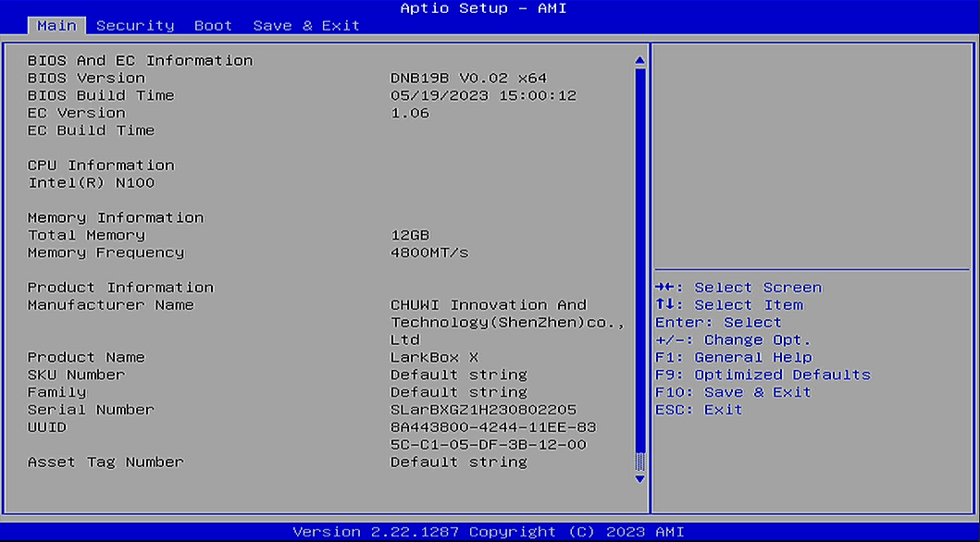Click the Version 2.22.1287 copyright footer

(489, 532)
